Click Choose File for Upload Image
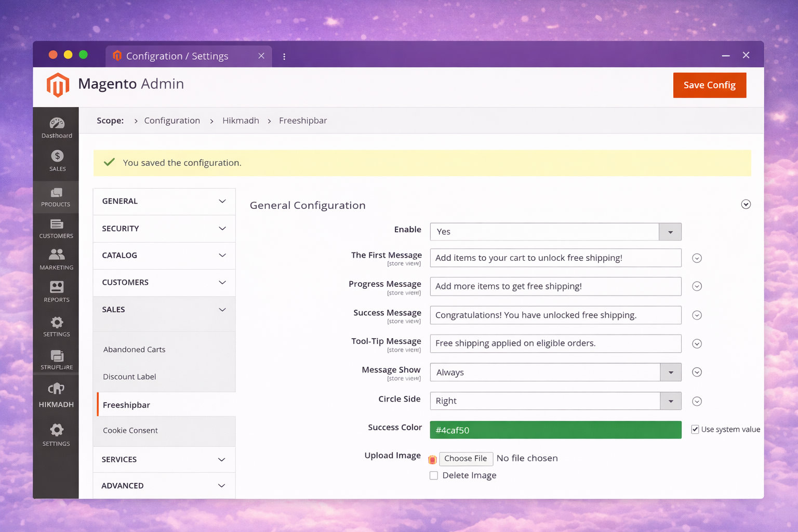798x532 pixels. 465,458
